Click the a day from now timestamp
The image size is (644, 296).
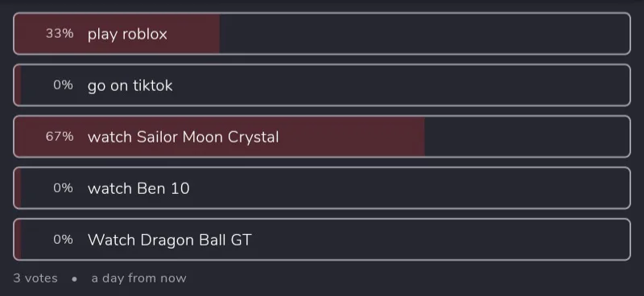click(x=138, y=278)
